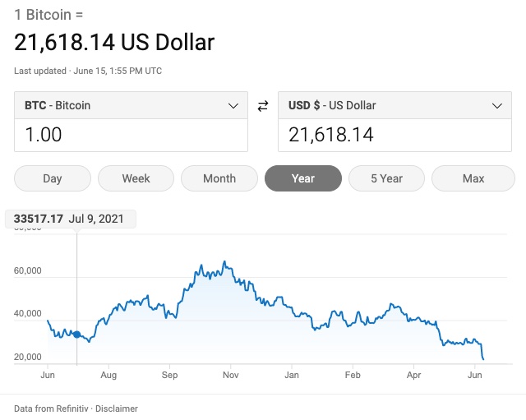Open the BTC - Bitcoin currency dropdown
The image size is (526, 420).
(131, 106)
